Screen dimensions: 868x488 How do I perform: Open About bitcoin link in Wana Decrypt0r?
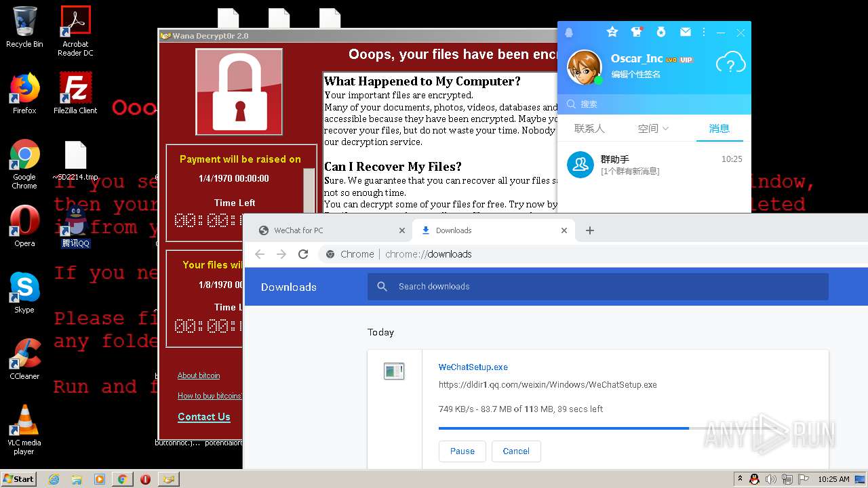pos(199,375)
